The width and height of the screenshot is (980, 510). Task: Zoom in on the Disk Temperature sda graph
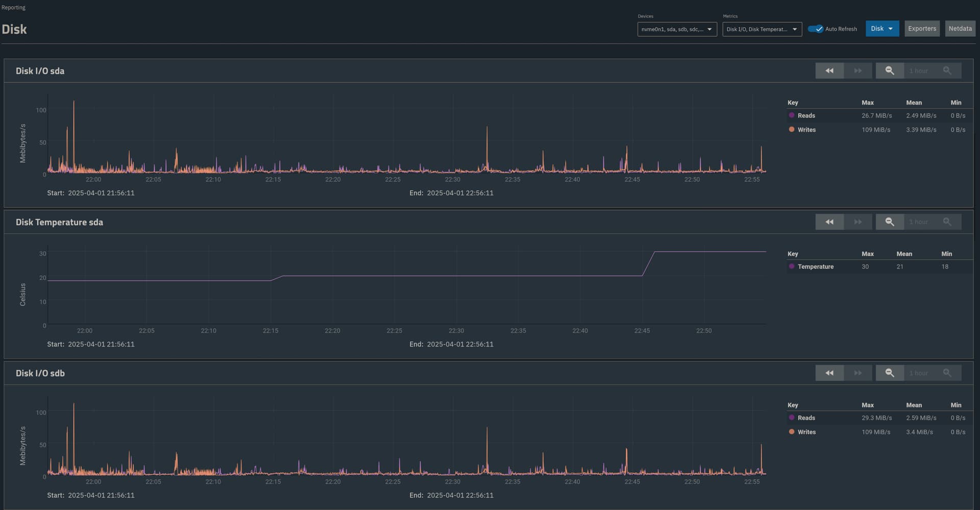tap(947, 222)
